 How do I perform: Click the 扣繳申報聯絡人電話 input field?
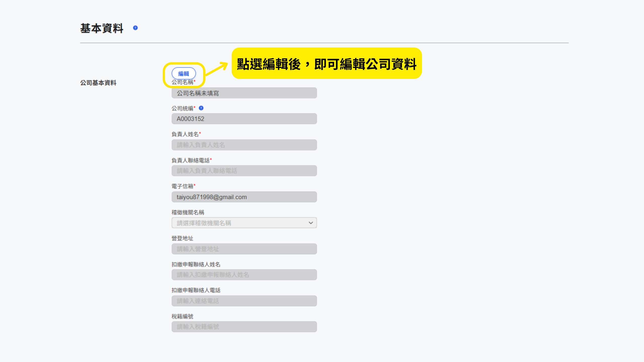point(244,301)
